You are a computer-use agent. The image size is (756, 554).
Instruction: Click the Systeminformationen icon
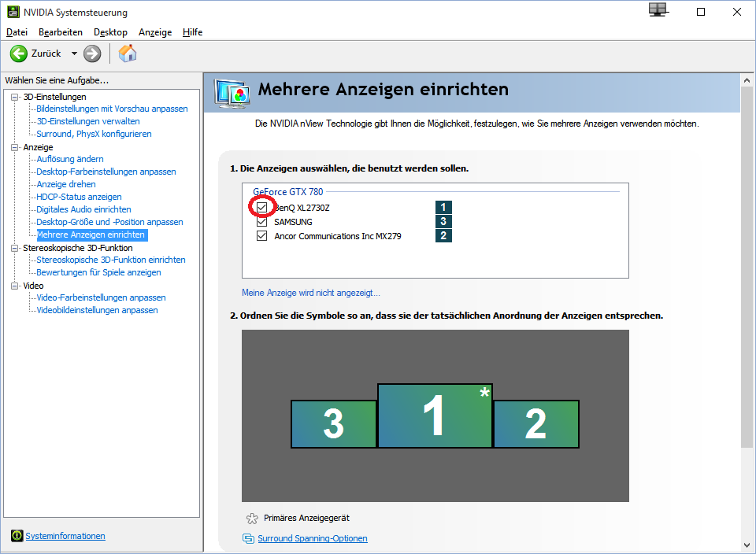pos(17,536)
